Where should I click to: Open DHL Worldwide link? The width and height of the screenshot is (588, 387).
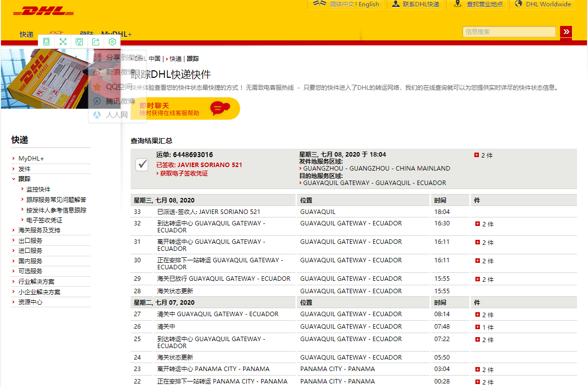(x=548, y=4)
